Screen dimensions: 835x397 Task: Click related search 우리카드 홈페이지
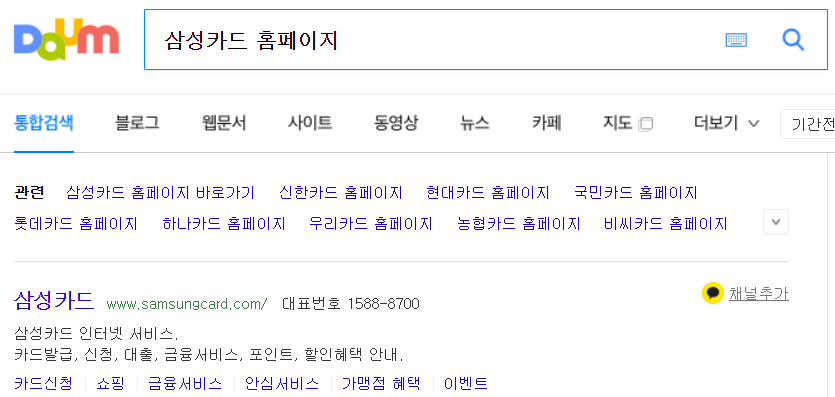(371, 223)
